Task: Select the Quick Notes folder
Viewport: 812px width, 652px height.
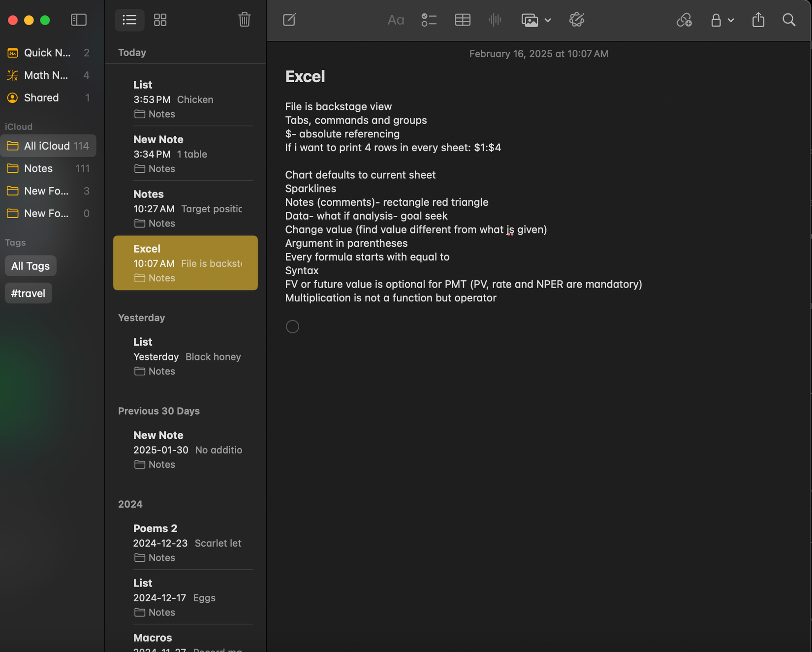Action: [x=47, y=53]
